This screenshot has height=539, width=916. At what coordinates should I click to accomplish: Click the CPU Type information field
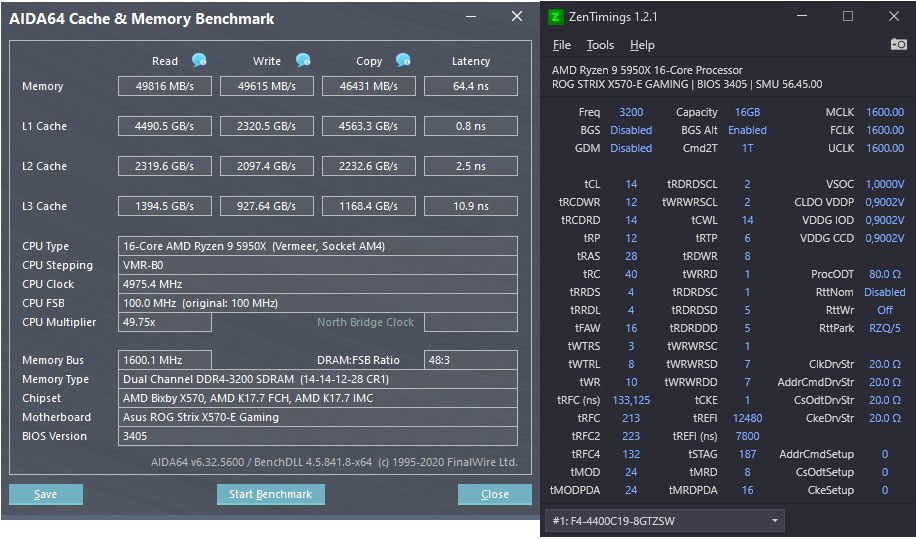318,246
